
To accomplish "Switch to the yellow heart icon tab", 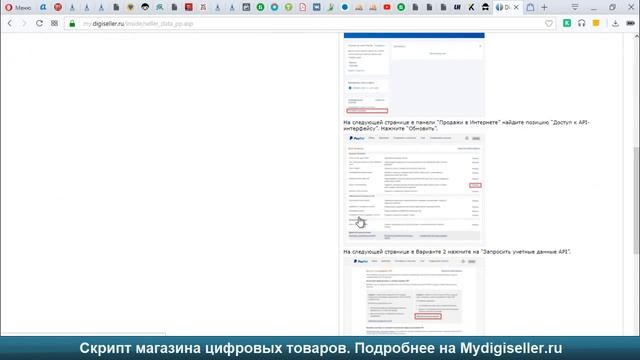I will pyautogui.click(x=131, y=7).
